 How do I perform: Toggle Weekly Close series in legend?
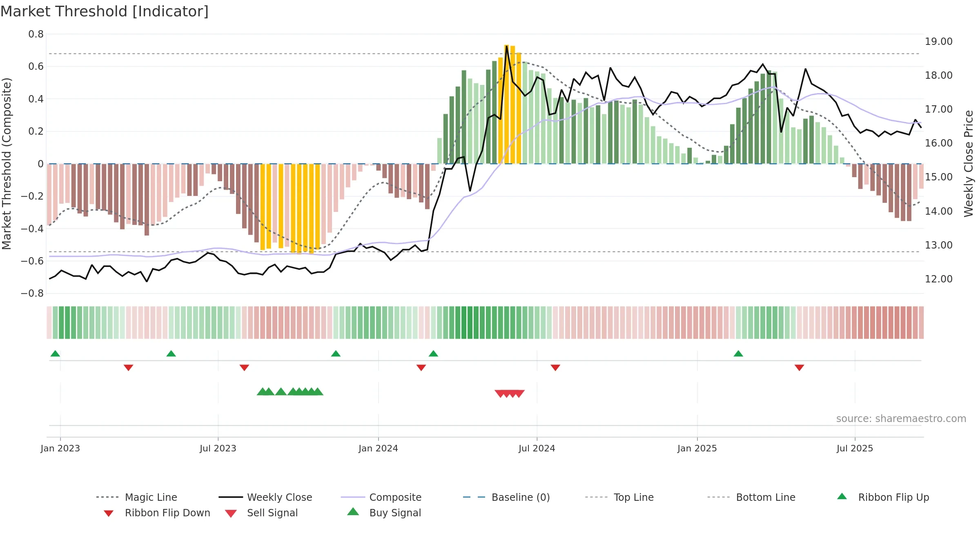[x=265, y=497]
